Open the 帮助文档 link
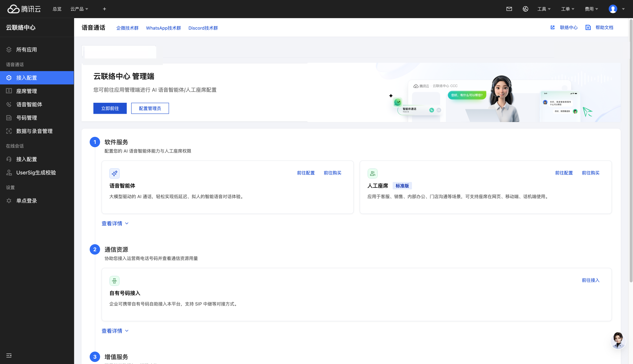Screen dimensions: 633x364 [604, 28]
